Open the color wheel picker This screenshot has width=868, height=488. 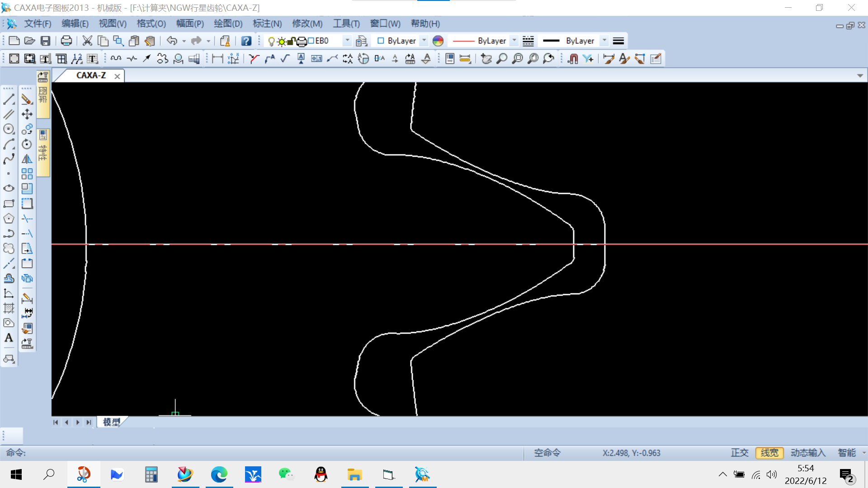tap(438, 41)
